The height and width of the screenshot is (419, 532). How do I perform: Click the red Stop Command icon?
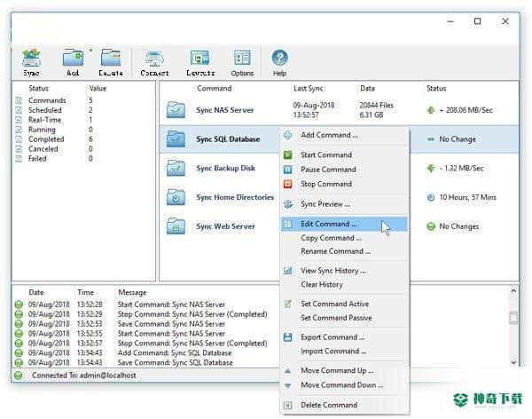tap(287, 184)
